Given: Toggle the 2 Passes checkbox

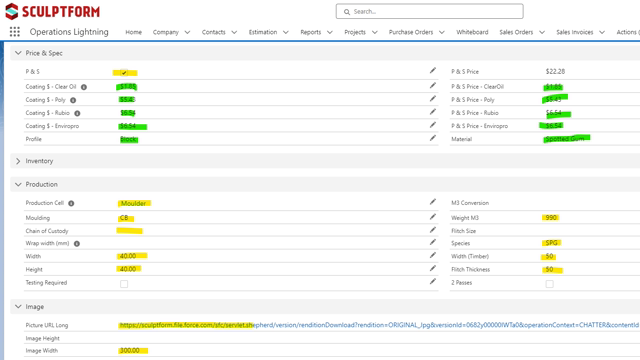Looking at the screenshot, I should (550, 284).
